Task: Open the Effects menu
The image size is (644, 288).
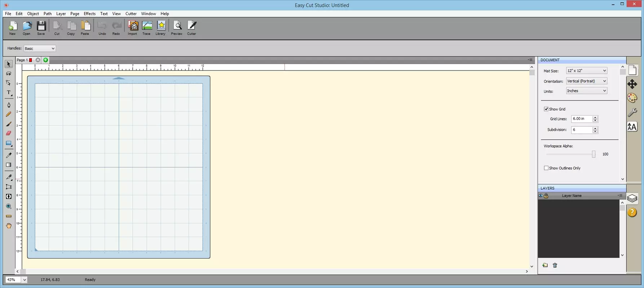Action: click(x=90, y=14)
